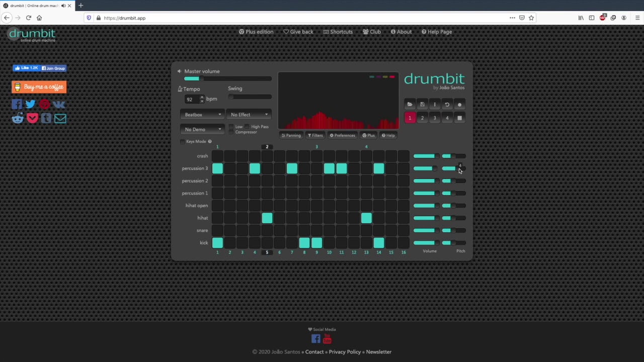Mute the tab using the speaker icon
This screenshot has height=362, width=644.
[x=63, y=6]
